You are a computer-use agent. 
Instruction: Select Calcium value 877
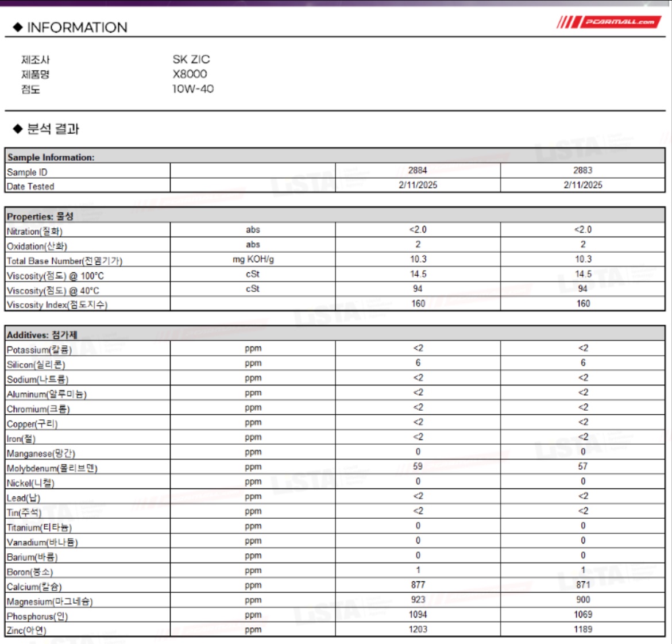click(418, 585)
